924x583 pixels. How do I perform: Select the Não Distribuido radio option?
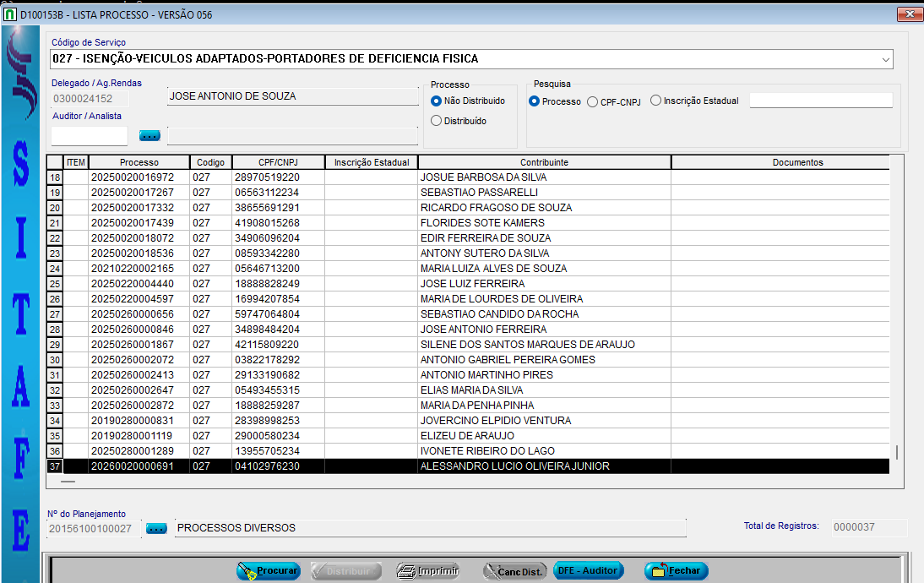click(437, 101)
